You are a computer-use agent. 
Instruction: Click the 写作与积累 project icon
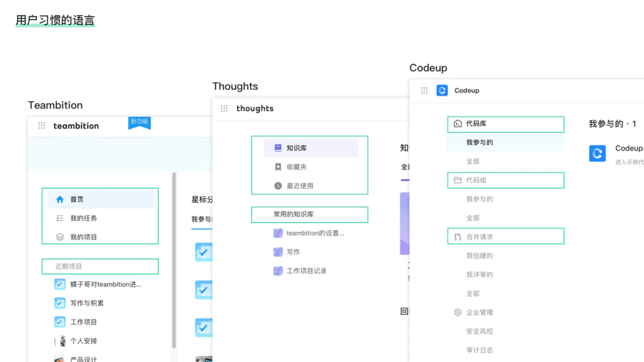tap(60, 303)
